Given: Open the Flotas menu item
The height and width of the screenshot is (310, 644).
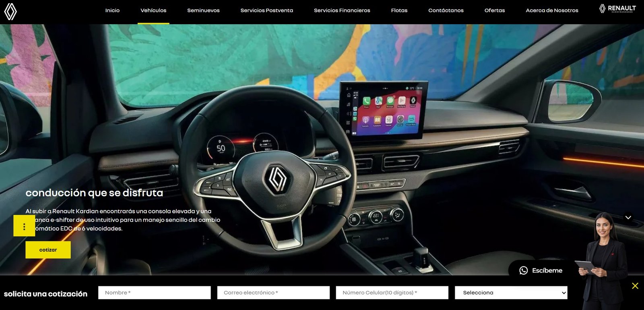Looking at the screenshot, I should (x=399, y=10).
